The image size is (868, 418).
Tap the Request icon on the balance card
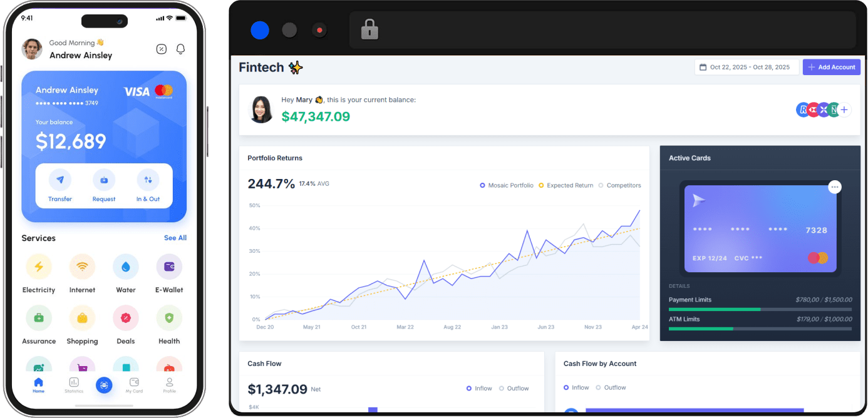point(104,180)
